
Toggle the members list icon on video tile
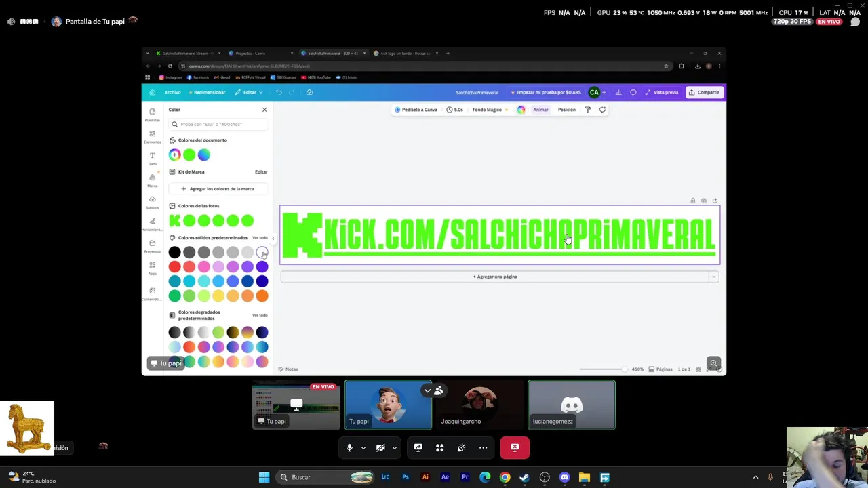439,390
